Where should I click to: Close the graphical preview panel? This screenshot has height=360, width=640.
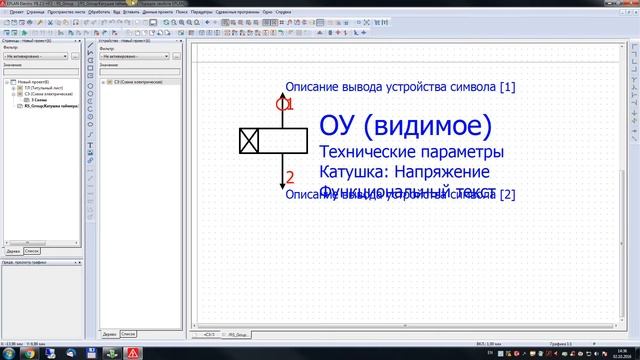coord(80,262)
